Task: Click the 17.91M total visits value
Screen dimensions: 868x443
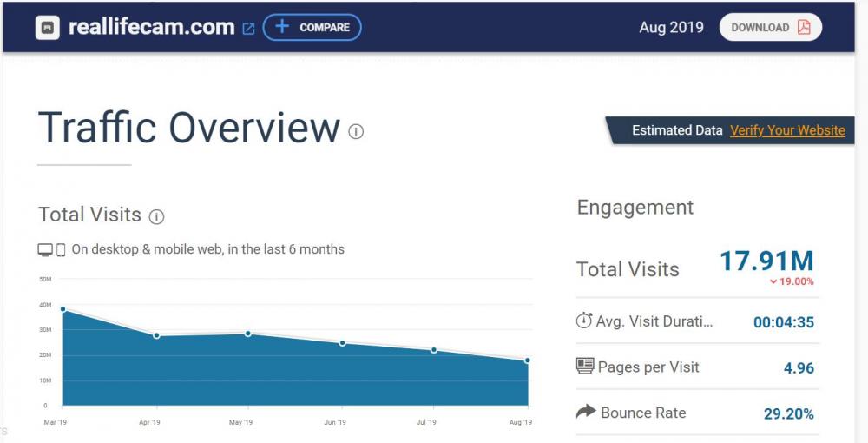Action: pos(766,261)
